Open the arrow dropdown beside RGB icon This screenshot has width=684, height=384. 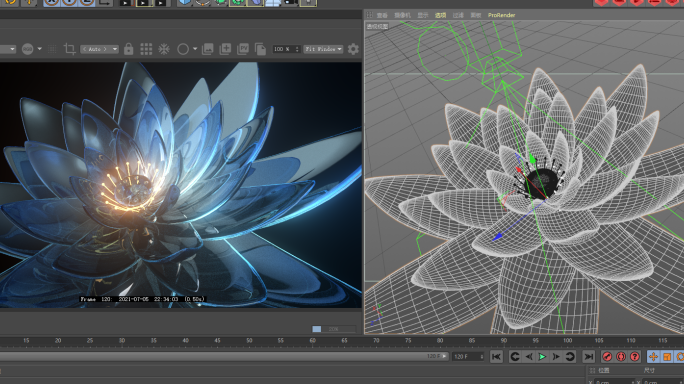(x=40, y=49)
